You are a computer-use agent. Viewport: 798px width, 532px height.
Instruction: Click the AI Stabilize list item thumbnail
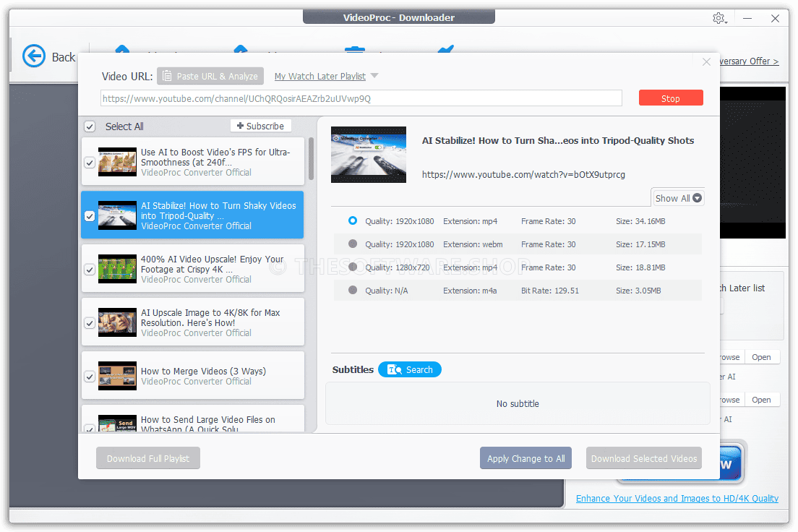[117, 215]
